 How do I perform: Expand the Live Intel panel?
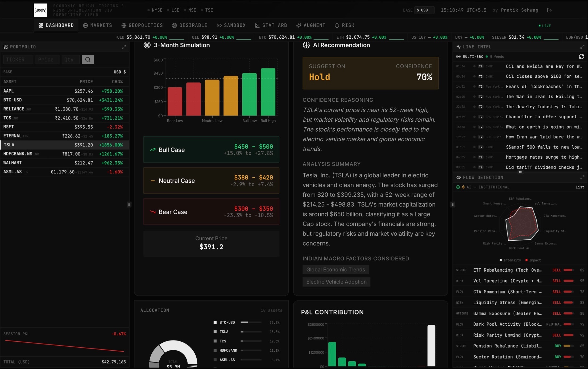(582, 47)
